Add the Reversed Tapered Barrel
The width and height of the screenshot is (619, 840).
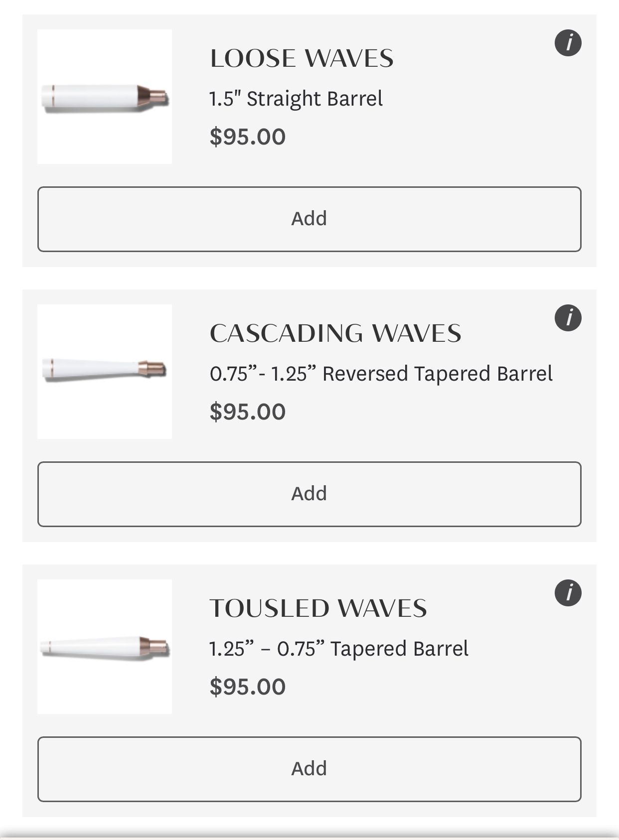(309, 494)
